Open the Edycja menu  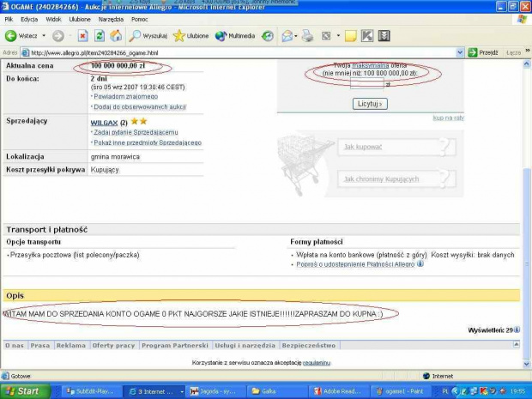29,20
